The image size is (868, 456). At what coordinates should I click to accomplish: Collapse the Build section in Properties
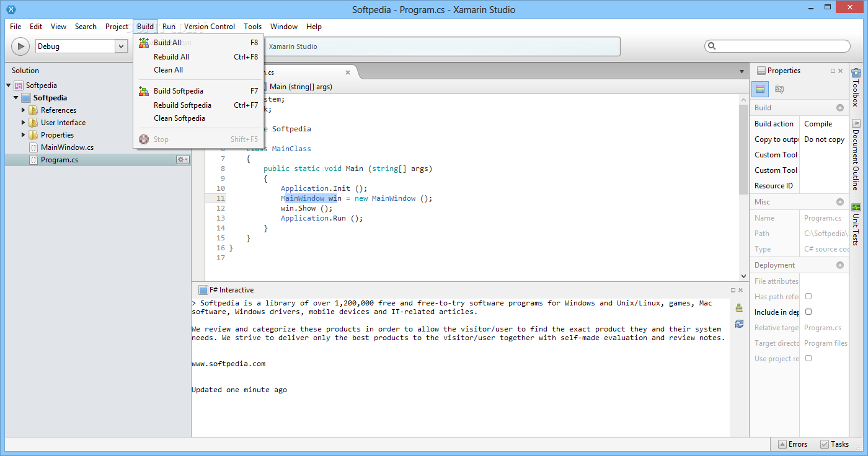(840, 108)
